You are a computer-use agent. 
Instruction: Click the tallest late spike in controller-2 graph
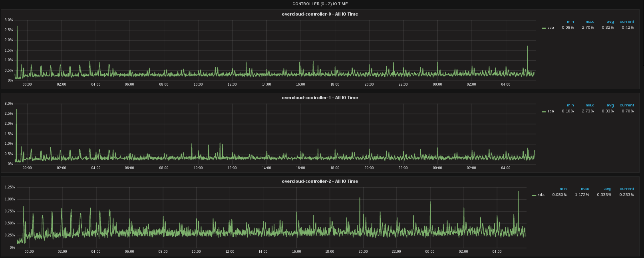518,192
